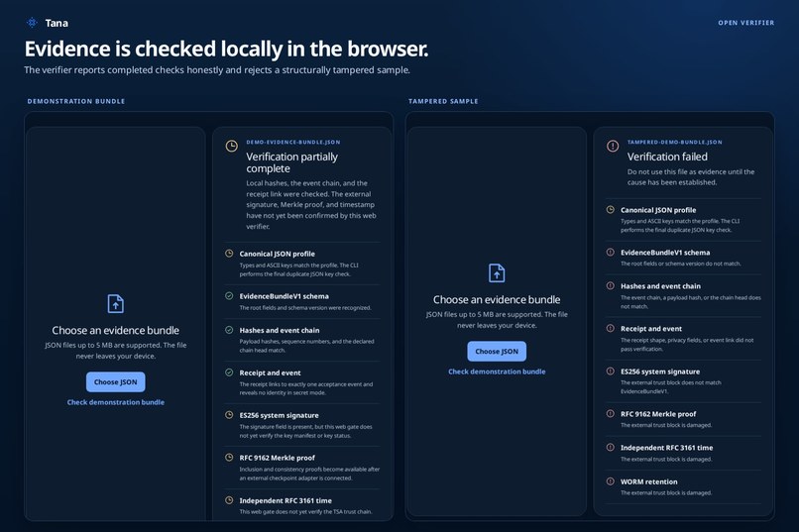Click the TAMPERED SAMPLE section label
Viewport: 799px width, 532px height.
tap(443, 101)
